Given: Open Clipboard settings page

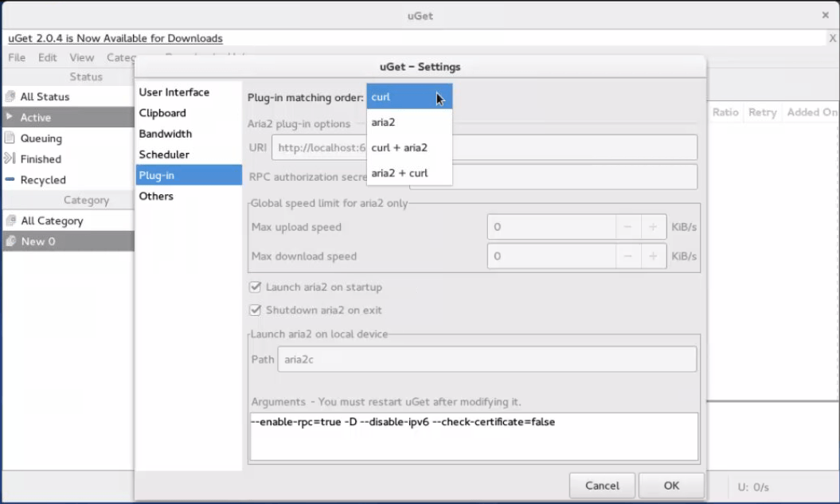Looking at the screenshot, I should [x=189, y=113].
